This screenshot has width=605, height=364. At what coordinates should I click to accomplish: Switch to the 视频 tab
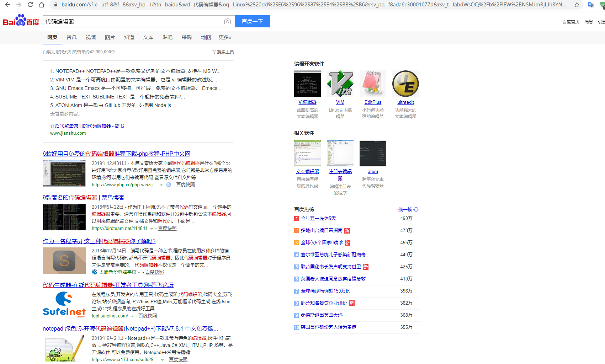click(91, 37)
